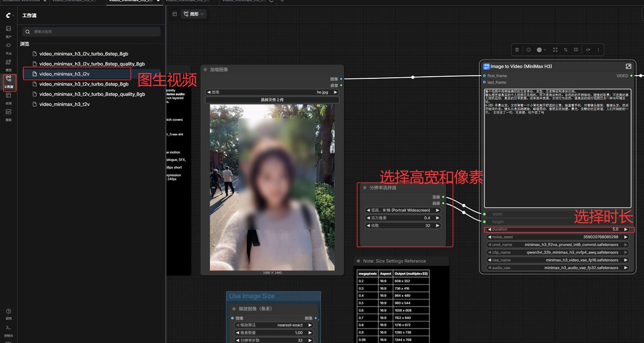The height and width of the screenshot is (343, 644).
Task: Open workflow video_minimax_h3_t2v_turbo_8step_quality_8gb
Action: [x=92, y=94]
